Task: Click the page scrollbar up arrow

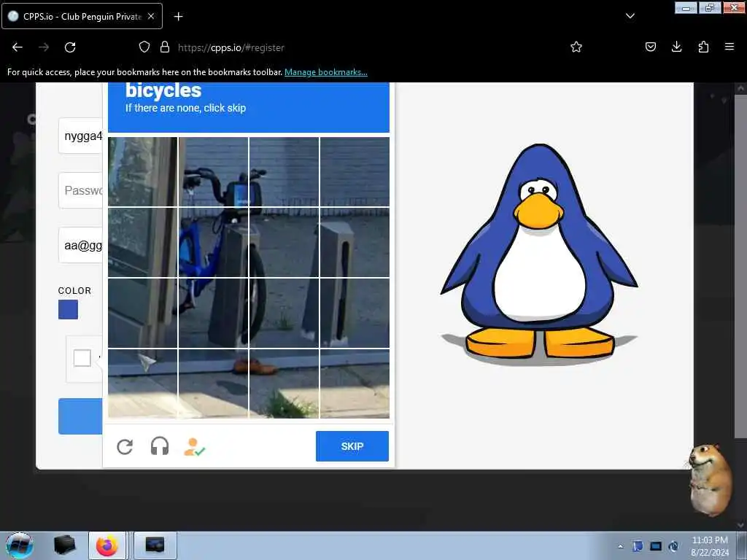Action: (x=740, y=88)
